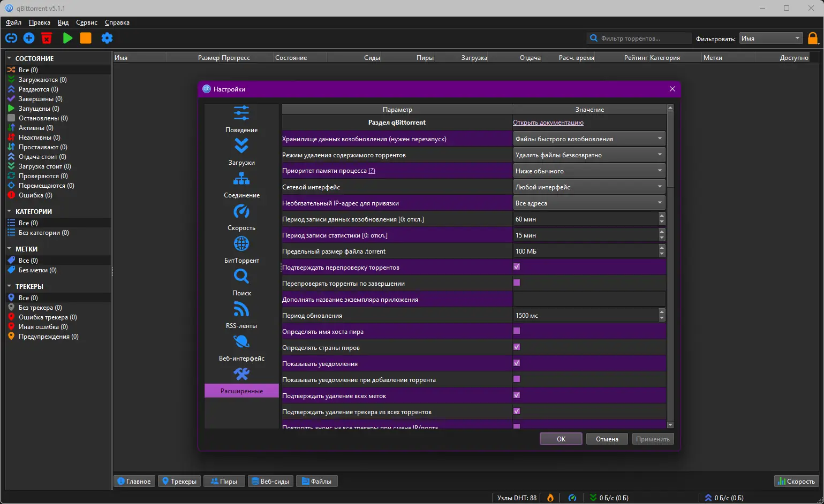824x504 pixels.
Task: Click the download speed indicator in status bar
Action: [609, 498]
